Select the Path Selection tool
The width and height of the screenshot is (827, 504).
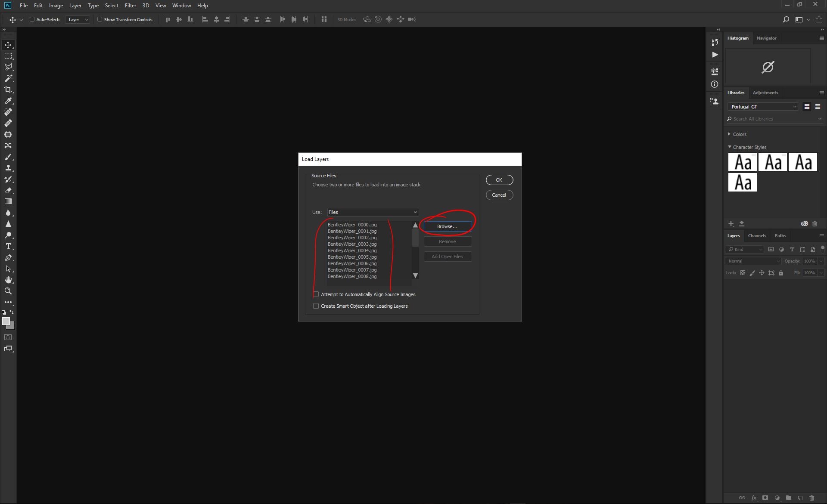point(8,269)
